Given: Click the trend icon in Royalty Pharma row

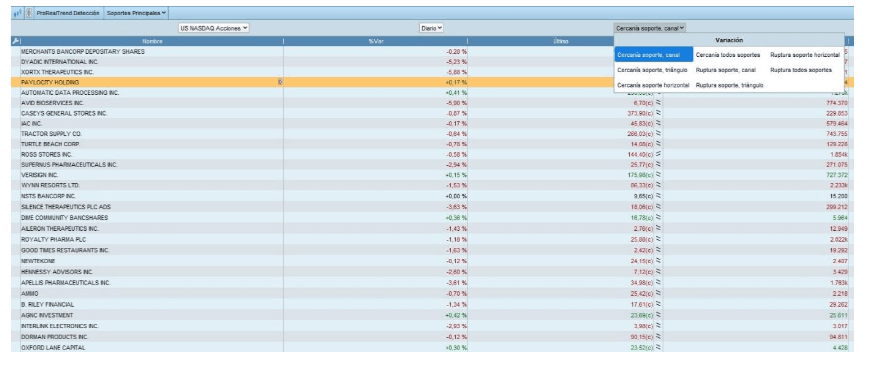Looking at the screenshot, I should (658, 240).
